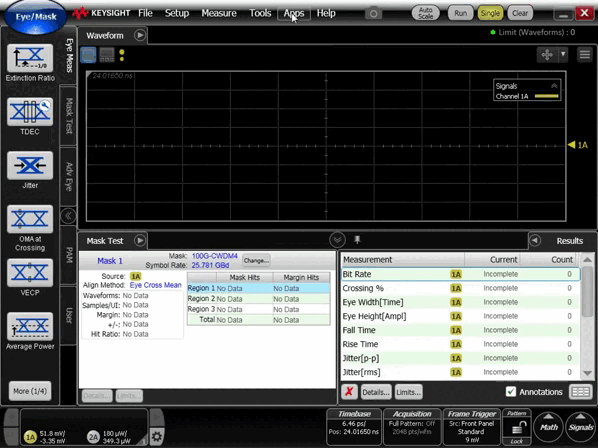The width and height of the screenshot is (598, 448).
Task: Open the Measure menu
Action: pos(219,13)
